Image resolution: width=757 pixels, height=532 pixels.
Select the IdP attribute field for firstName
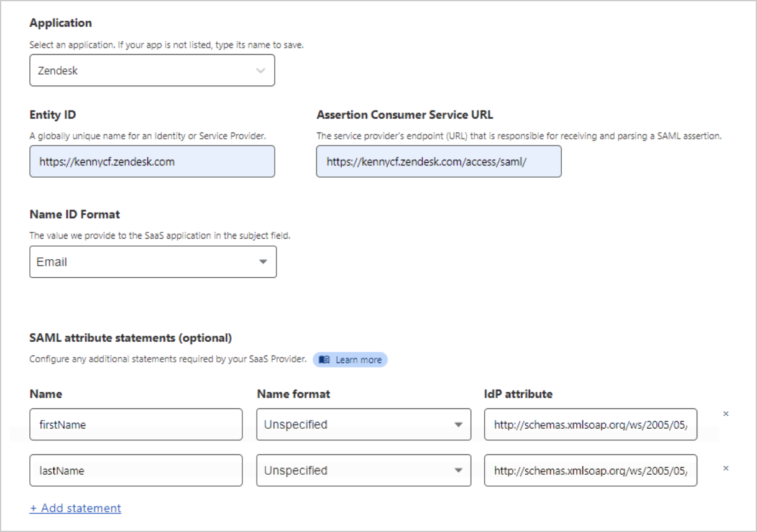[x=590, y=424]
